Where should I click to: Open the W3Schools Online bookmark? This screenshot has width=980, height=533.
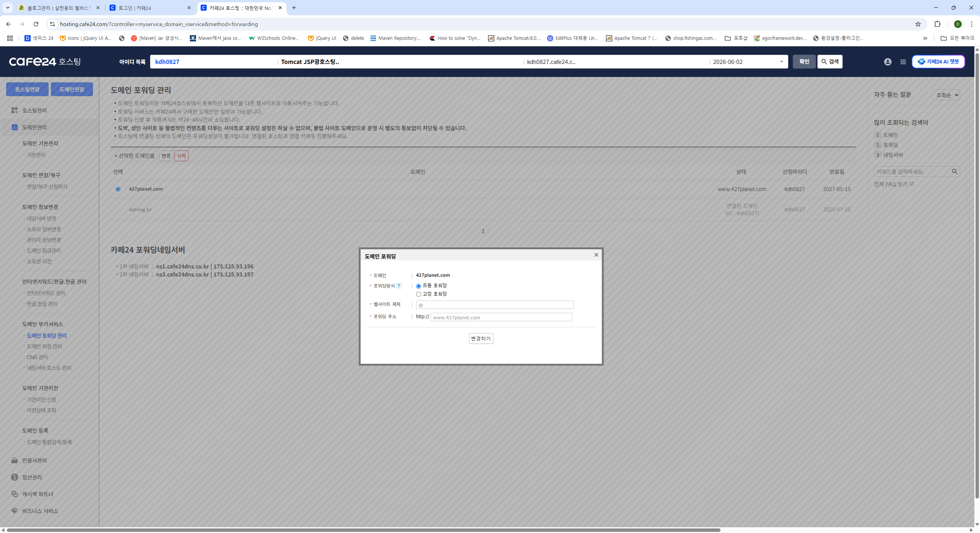[x=274, y=38]
